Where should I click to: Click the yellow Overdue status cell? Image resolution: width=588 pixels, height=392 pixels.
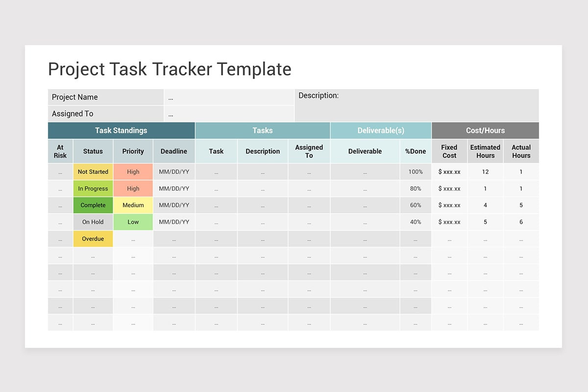[x=93, y=239]
